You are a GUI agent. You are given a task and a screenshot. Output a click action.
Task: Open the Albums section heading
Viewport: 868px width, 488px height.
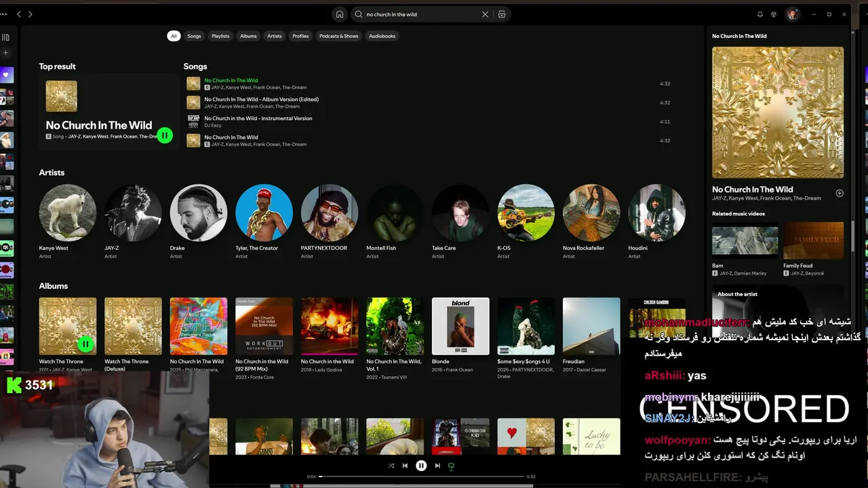[x=53, y=286]
